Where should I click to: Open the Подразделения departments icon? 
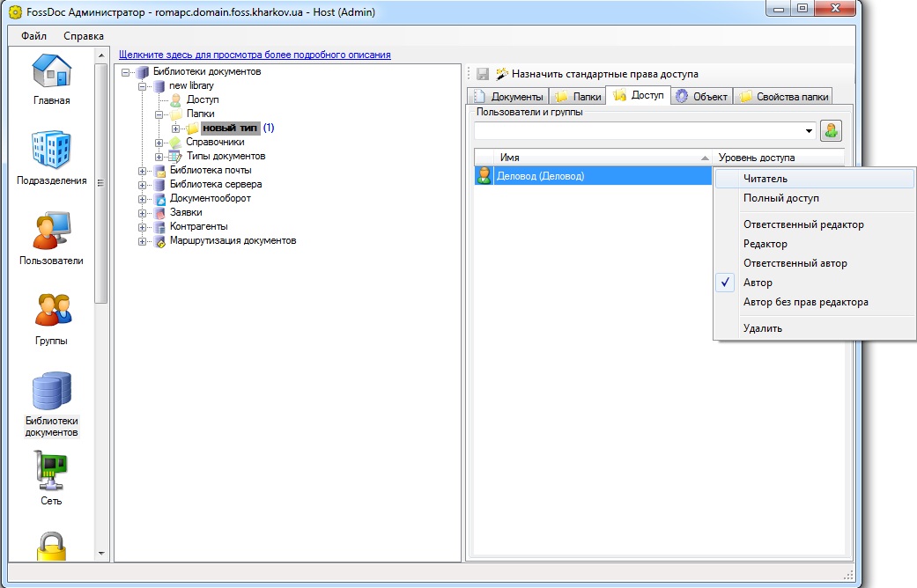click(x=52, y=152)
